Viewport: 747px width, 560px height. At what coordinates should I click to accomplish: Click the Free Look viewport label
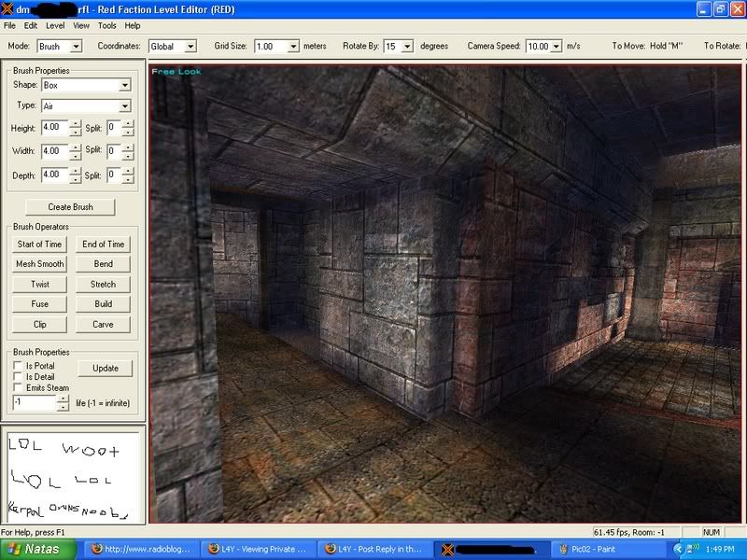point(176,72)
